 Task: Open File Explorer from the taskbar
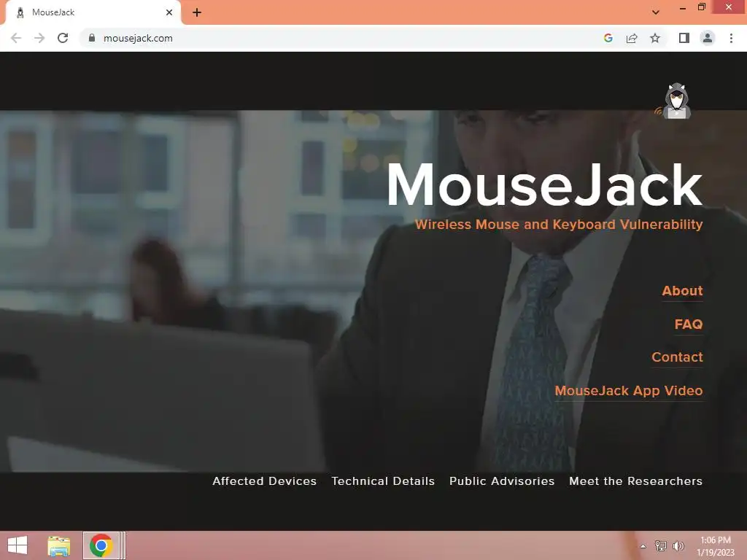click(x=59, y=545)
